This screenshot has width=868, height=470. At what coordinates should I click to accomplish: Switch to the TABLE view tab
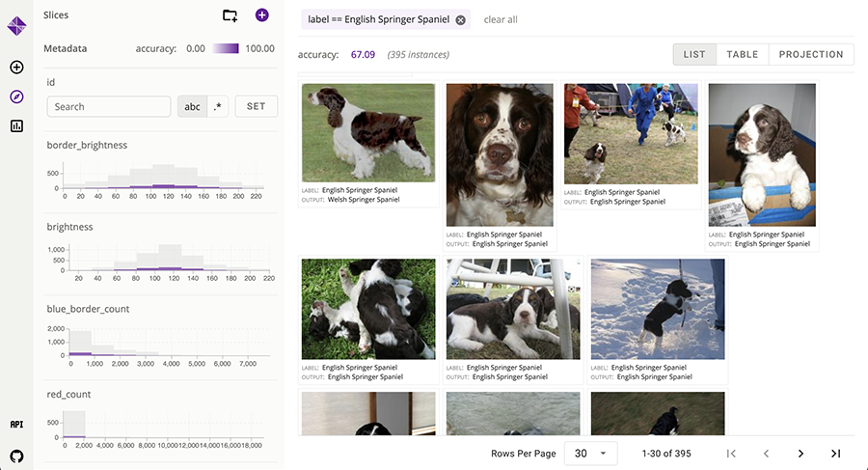[742, 55]
